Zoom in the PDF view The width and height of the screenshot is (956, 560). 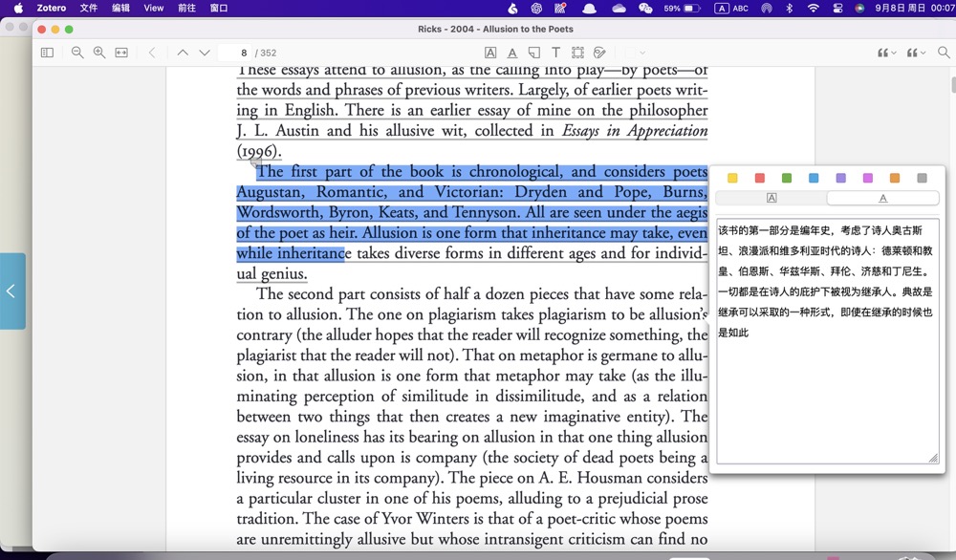click(99, 53)
